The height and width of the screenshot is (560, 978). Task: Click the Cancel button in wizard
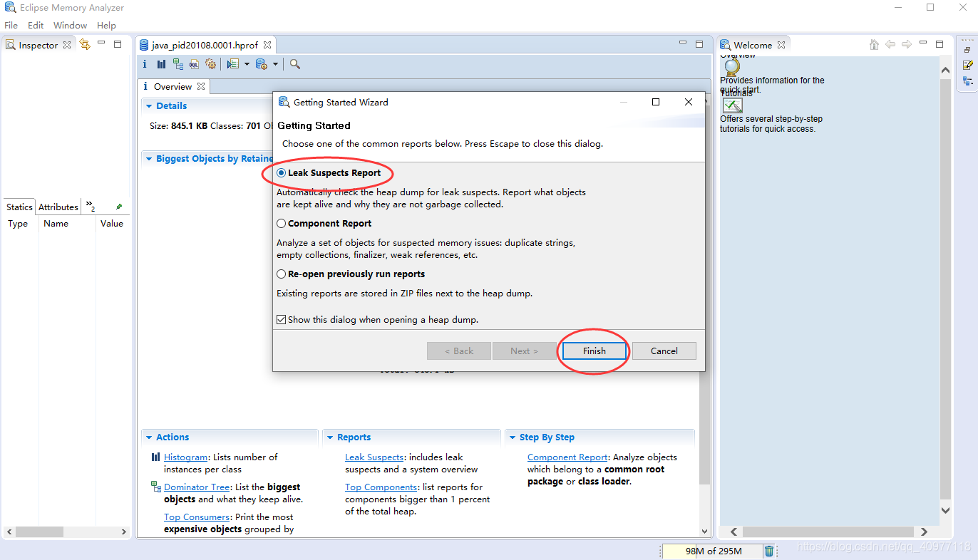664,351
